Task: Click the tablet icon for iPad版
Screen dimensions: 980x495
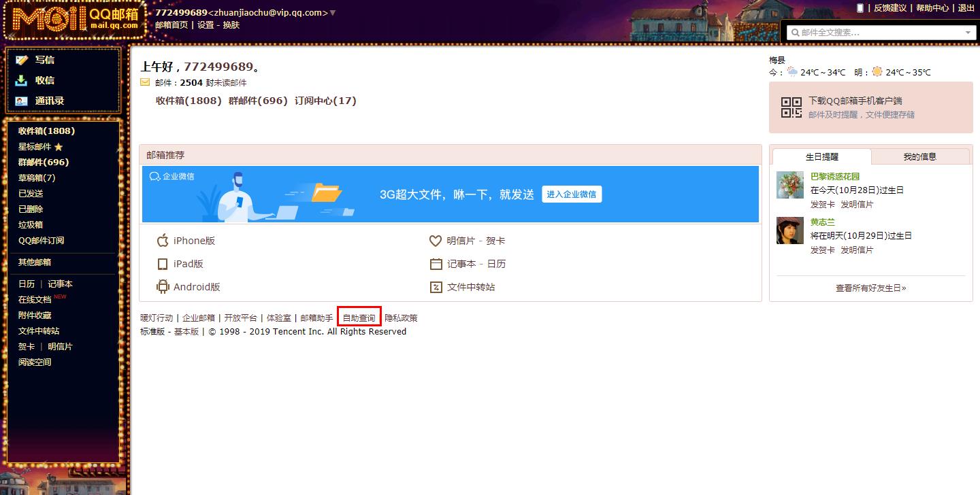Action: click(x=163, y=264)
